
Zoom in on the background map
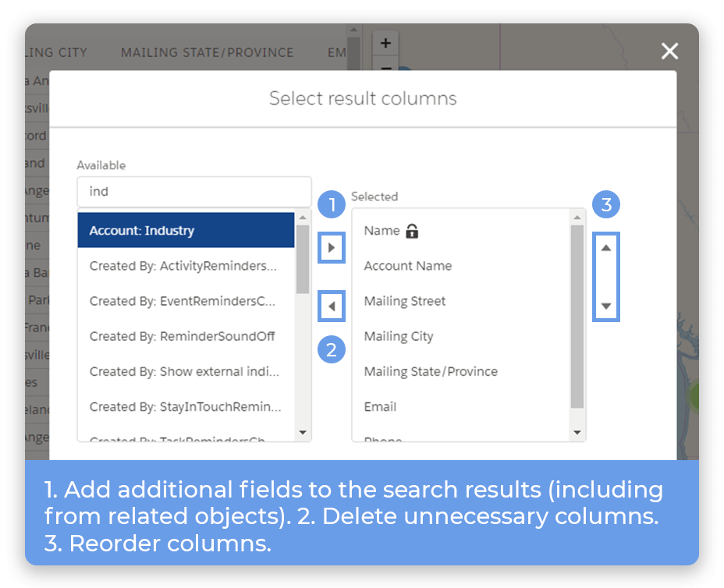385,44
